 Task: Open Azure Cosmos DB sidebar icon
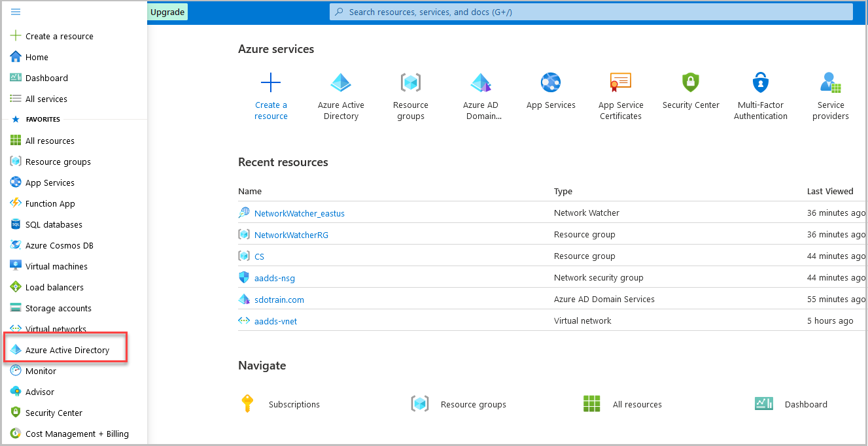point(16,245)
